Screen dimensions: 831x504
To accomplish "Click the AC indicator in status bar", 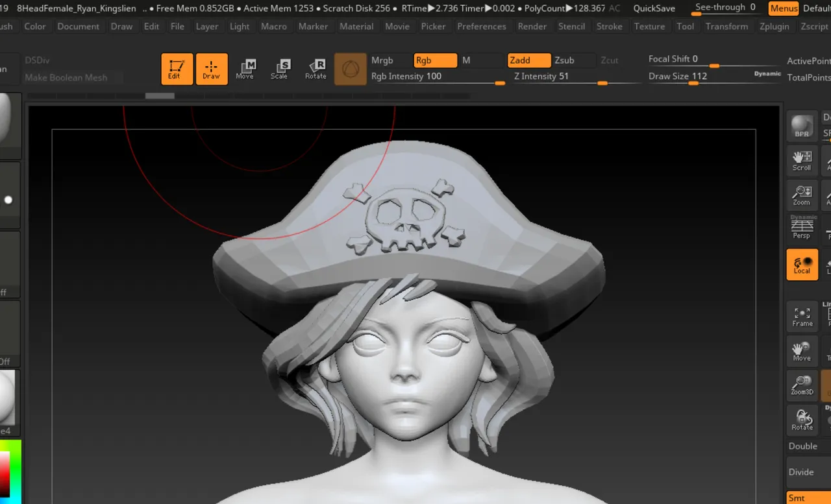I will (x=614, y=8).
